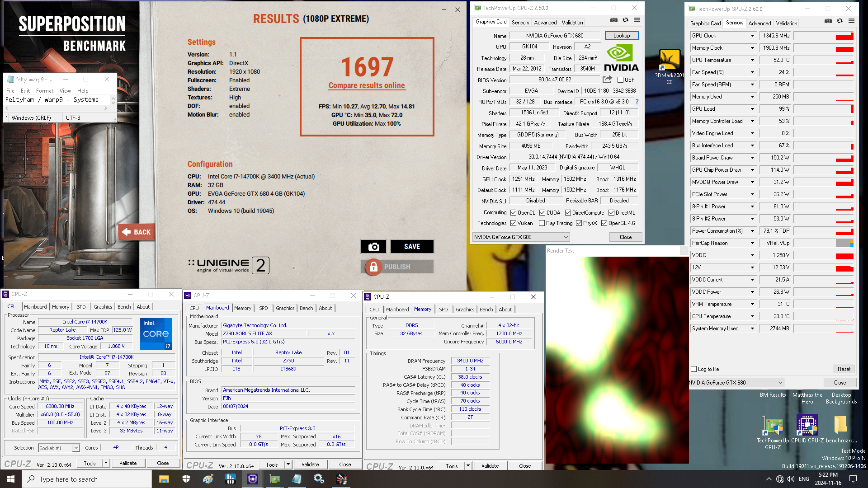Click the refresh icon in GPU-Z Sensors window
The width and height of the screenshot is (868, 488).
coord(840,21)
